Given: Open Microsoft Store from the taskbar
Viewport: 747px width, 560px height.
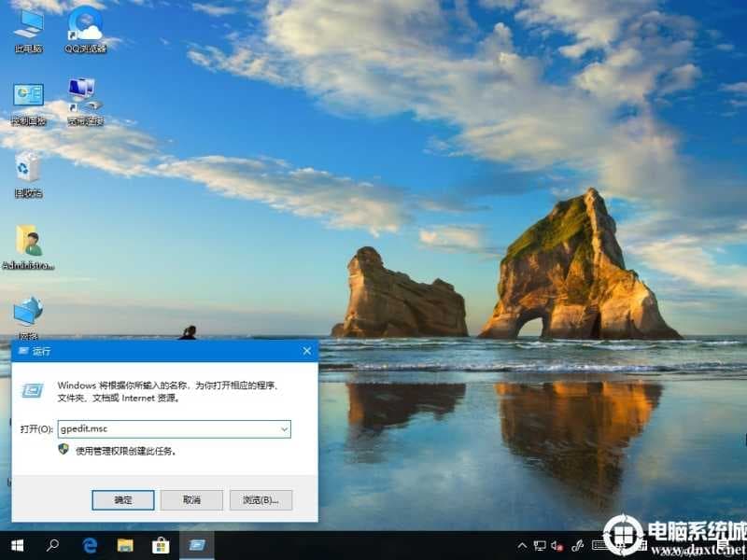Looking at the screenshot, I should [x=162, y=546].
